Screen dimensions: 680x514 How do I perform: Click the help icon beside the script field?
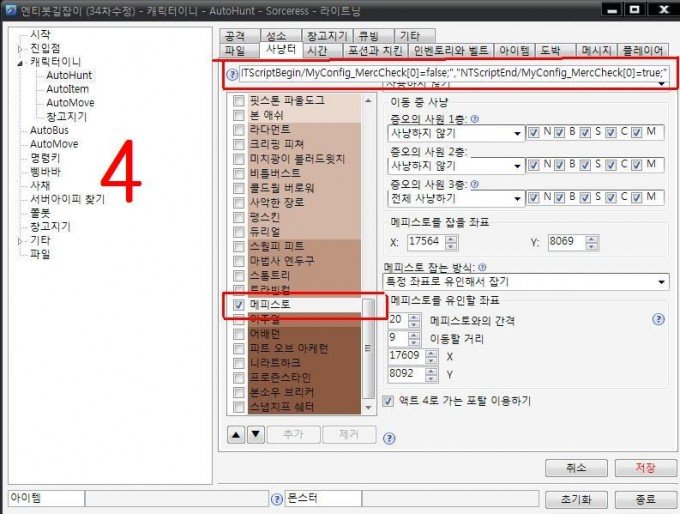coord(232,74)
